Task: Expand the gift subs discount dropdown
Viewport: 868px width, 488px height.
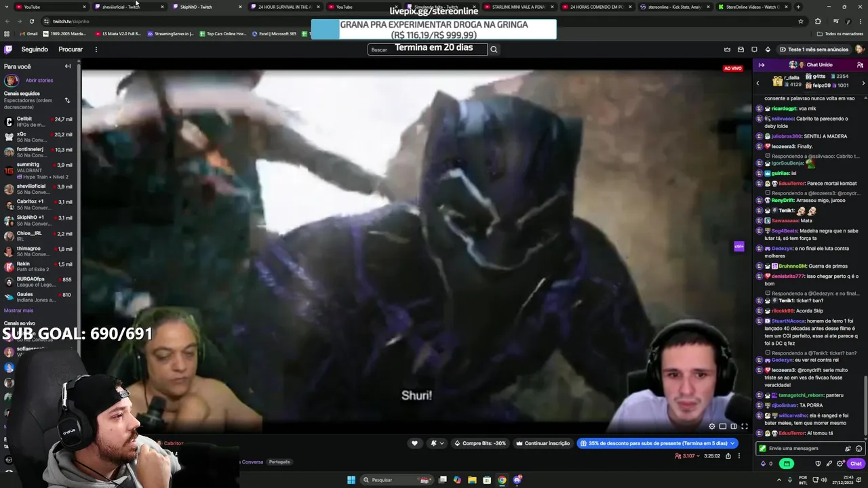Action: pyautogui.click(x=732, y=443)
